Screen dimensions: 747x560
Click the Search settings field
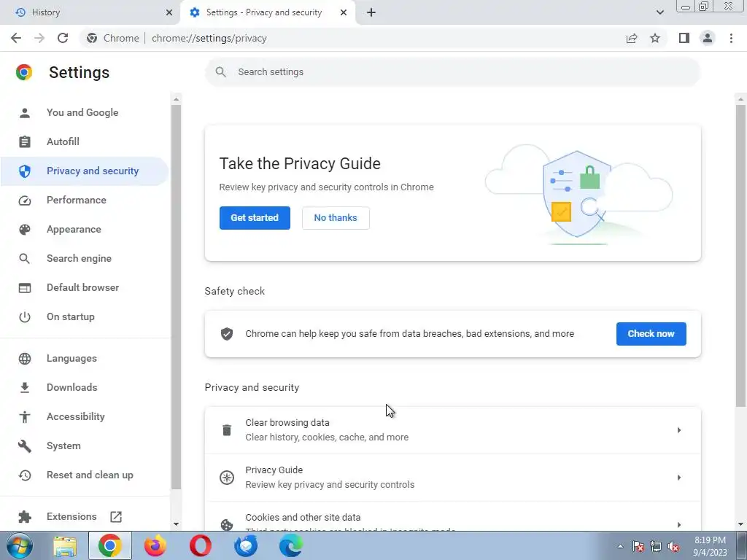(452, 72)
